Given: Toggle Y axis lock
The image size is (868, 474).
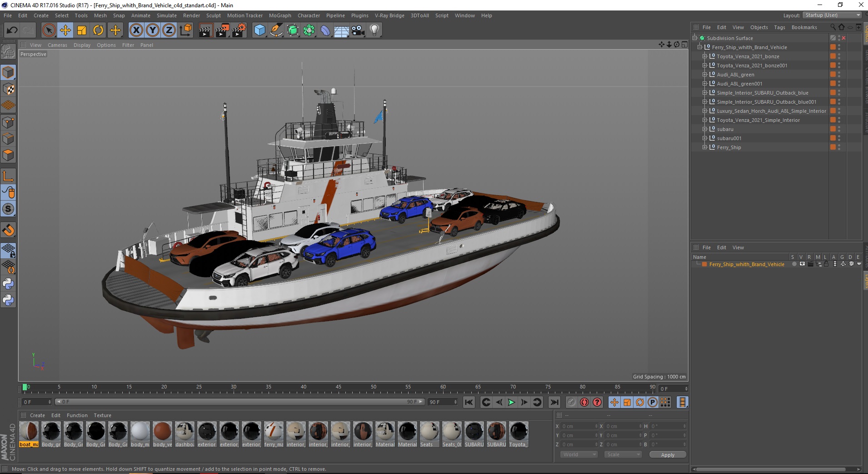Looking at the screenshot, I should click(153, 30).
